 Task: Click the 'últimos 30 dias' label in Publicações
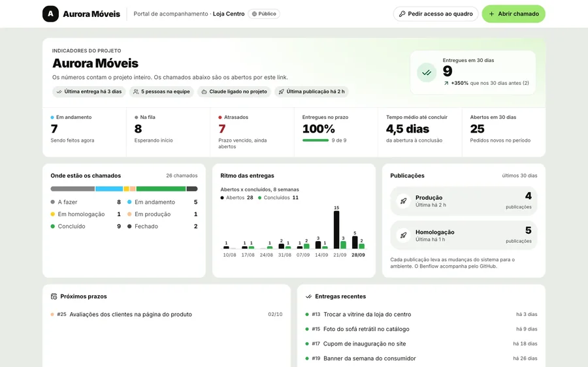(519, 176)
